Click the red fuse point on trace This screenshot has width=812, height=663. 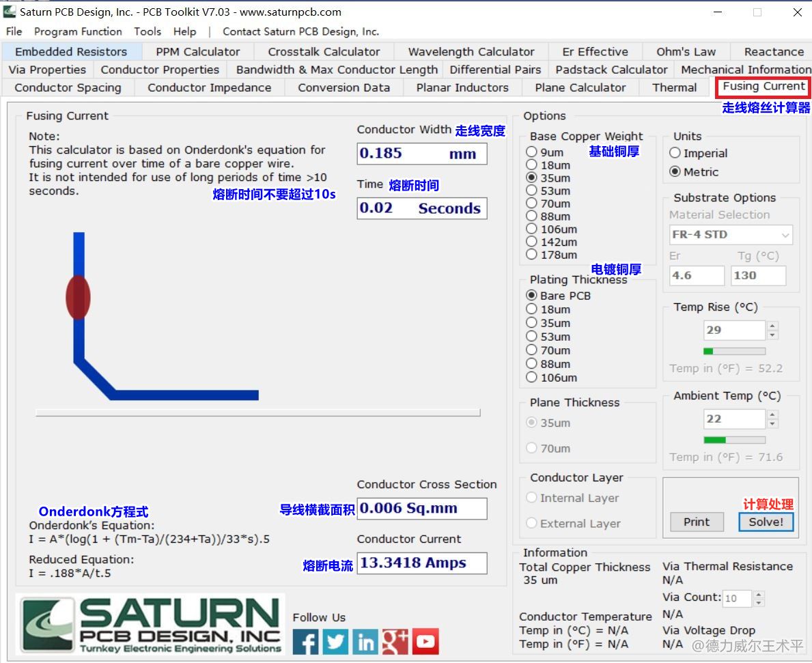coord(78,297)
